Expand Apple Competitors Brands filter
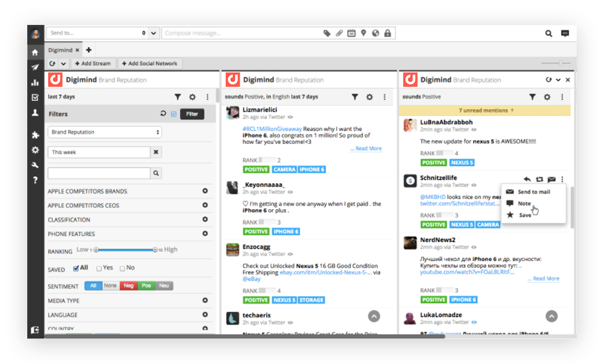604x364 pixels. [x=205, y=191]
